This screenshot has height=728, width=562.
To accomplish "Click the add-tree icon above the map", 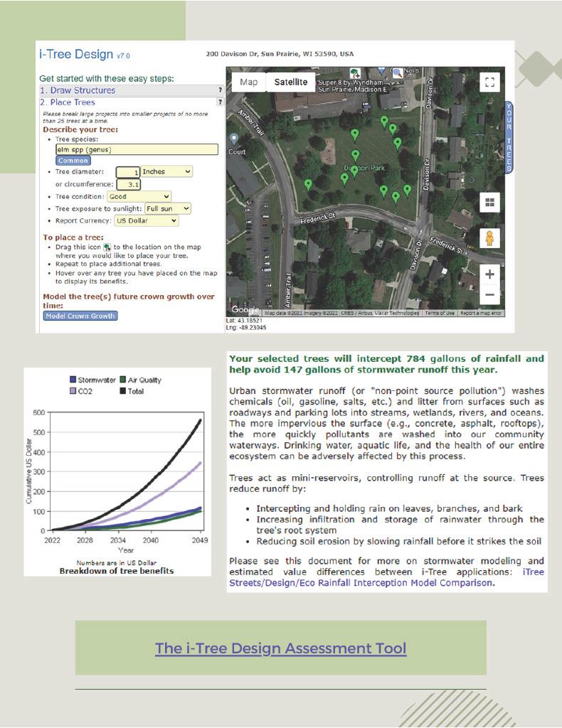I will click(355, 73).
